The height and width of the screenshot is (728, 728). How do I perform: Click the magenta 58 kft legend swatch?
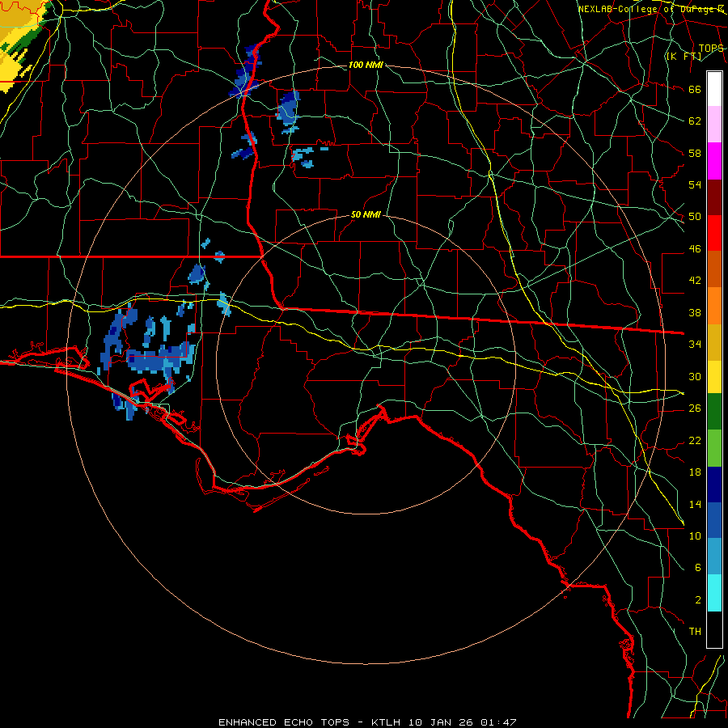(714, 161)
